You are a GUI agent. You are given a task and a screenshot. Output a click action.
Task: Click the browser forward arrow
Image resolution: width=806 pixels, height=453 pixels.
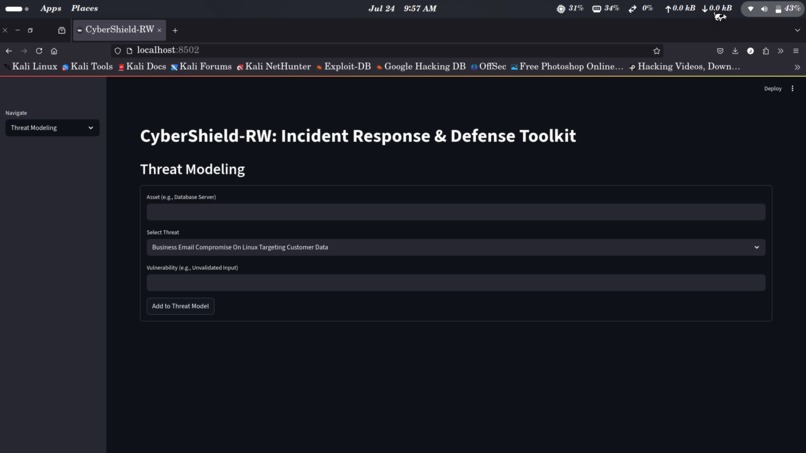coord(24,51)
